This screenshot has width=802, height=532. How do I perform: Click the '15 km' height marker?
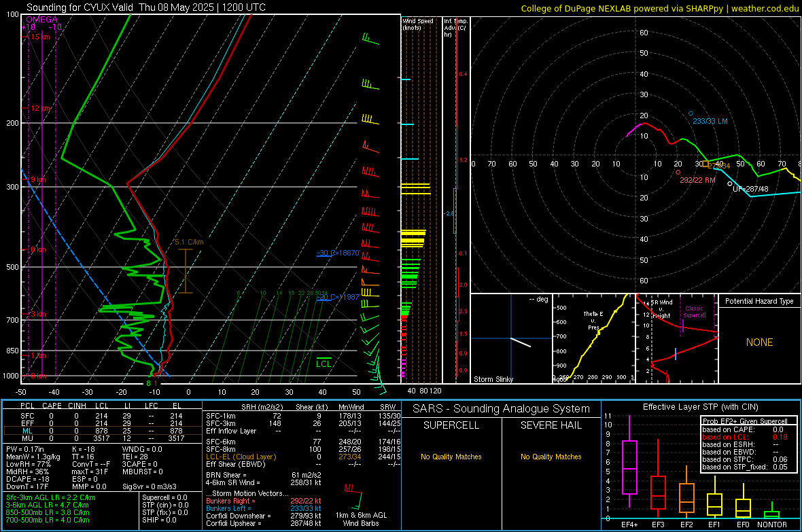(x=40, y=37)
